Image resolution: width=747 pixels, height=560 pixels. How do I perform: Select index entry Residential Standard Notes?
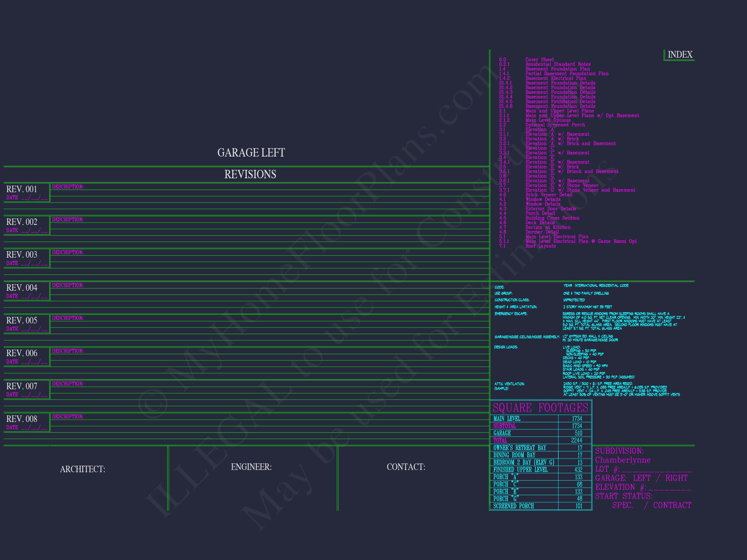point(558,64)
